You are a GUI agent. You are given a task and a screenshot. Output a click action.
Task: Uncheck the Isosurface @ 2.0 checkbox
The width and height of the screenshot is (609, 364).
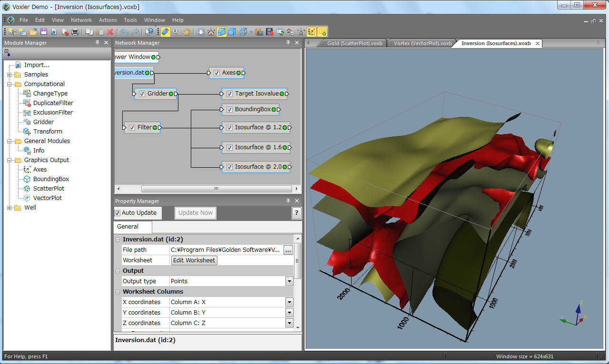[x=230, y=167]
